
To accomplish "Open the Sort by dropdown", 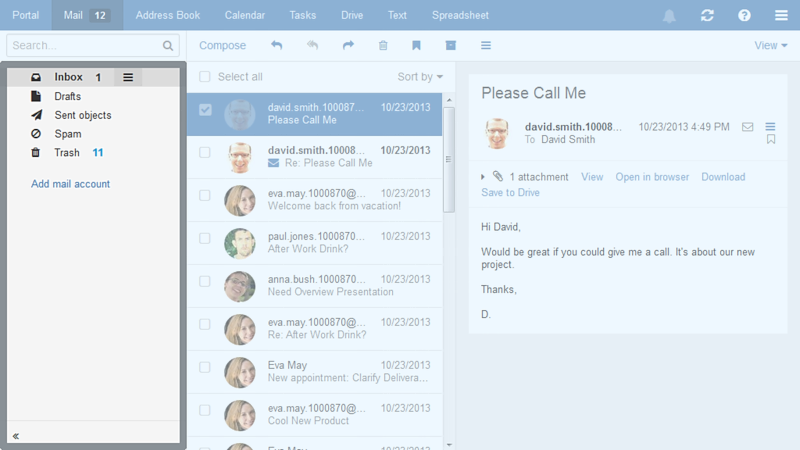I will point(420,77).
